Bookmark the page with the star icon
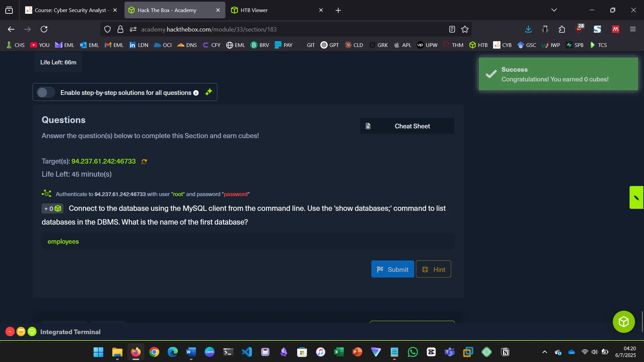The width and height of the screenshot is (644, 362). (465, 29)
